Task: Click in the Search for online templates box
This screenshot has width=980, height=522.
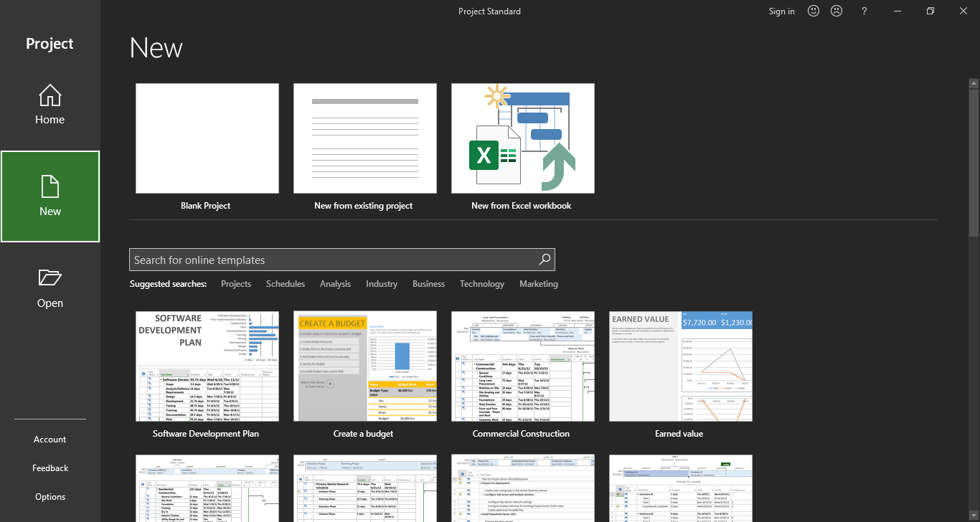Action: click(330, 260)
